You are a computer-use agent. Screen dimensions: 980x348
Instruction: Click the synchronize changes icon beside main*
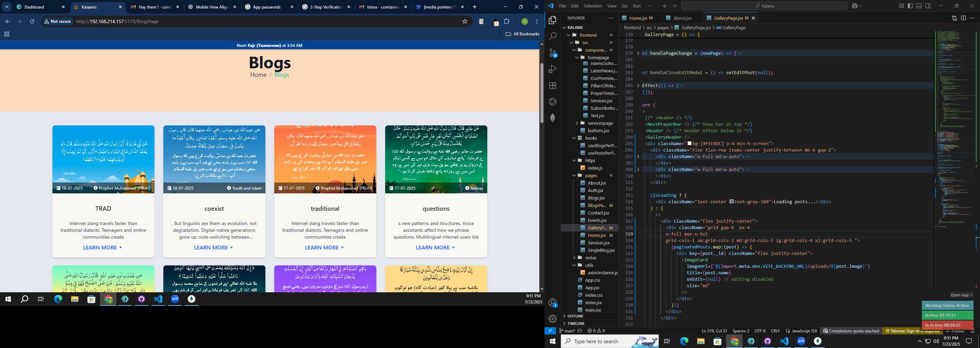coord(580,331)
